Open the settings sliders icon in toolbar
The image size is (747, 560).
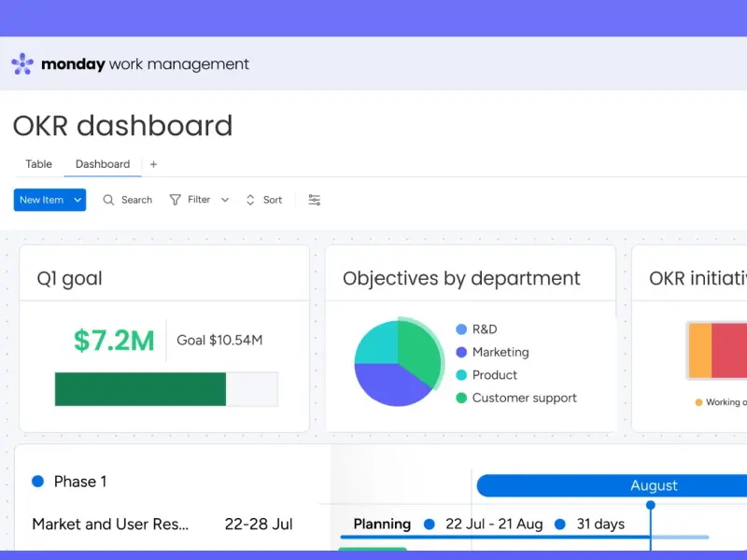click(315, 200)
